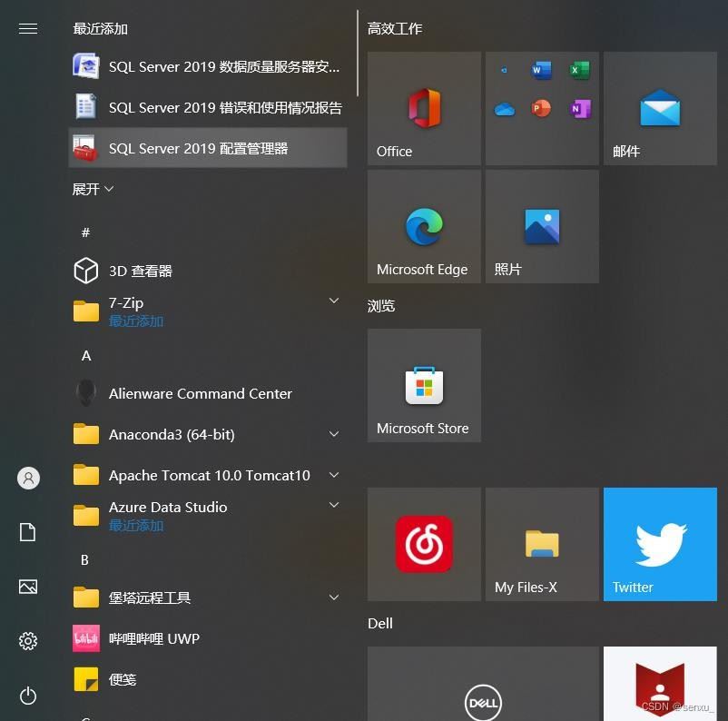The width and height of the screenshot is (728, 721).
Task: Open SQL Server 2019 数据质量服务器安装 entry
Action: point(208,67)
